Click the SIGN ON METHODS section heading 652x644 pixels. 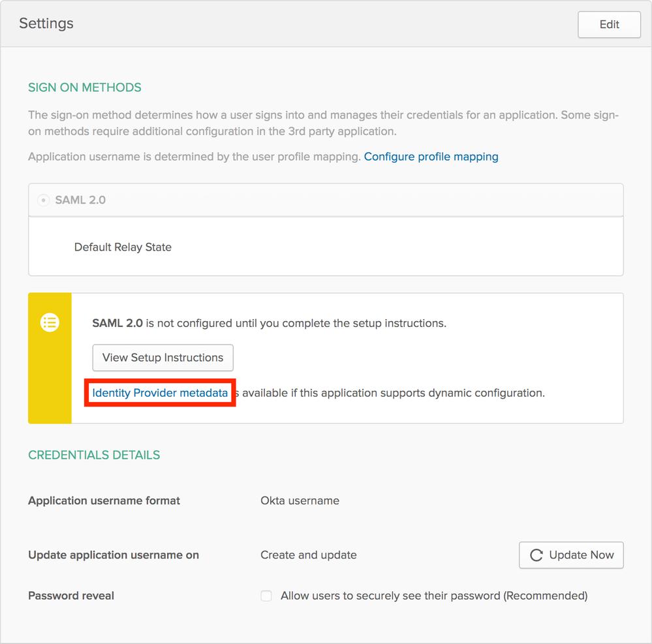pyautogui.click(x=84, y=87)
